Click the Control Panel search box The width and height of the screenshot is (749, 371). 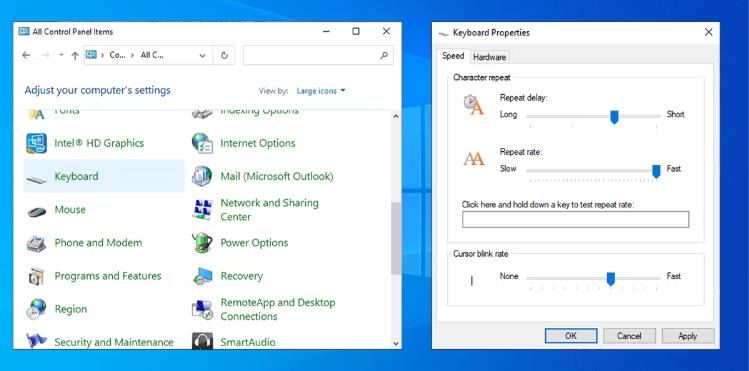coord(318,55)
